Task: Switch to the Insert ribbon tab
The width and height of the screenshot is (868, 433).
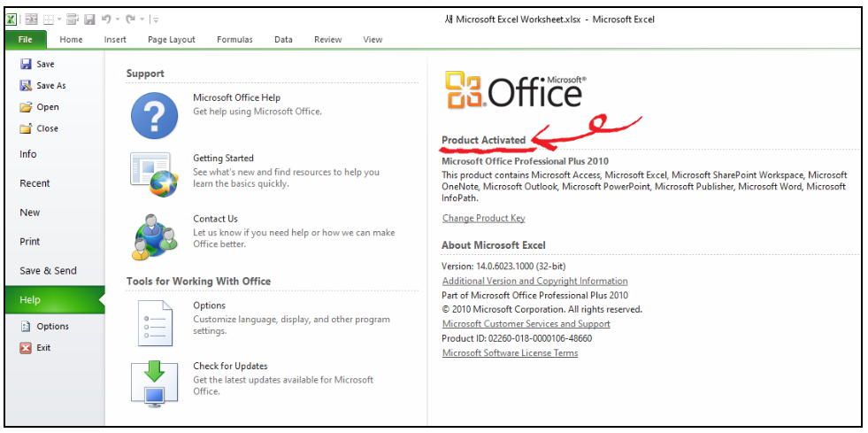Action: pos(115,39)
